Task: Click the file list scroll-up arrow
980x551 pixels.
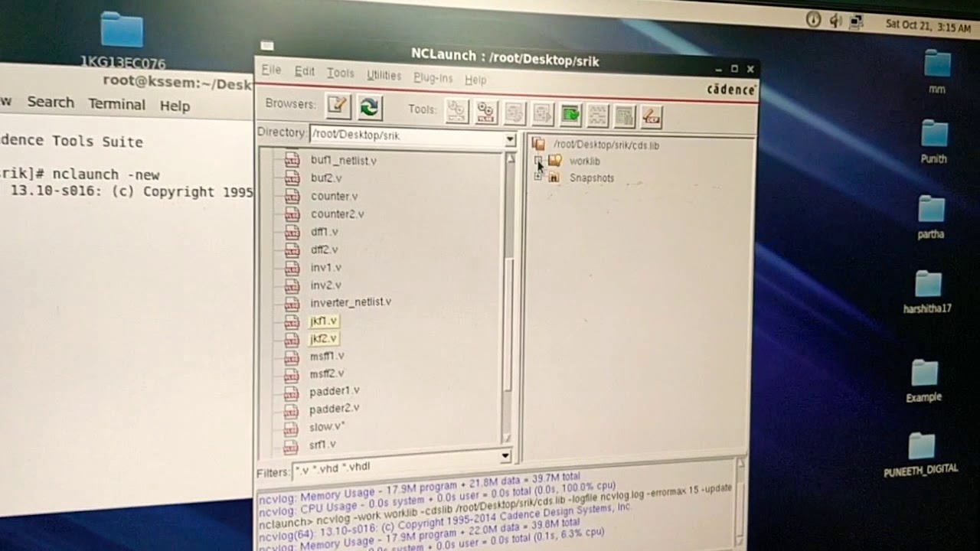Action: point(510,159)
